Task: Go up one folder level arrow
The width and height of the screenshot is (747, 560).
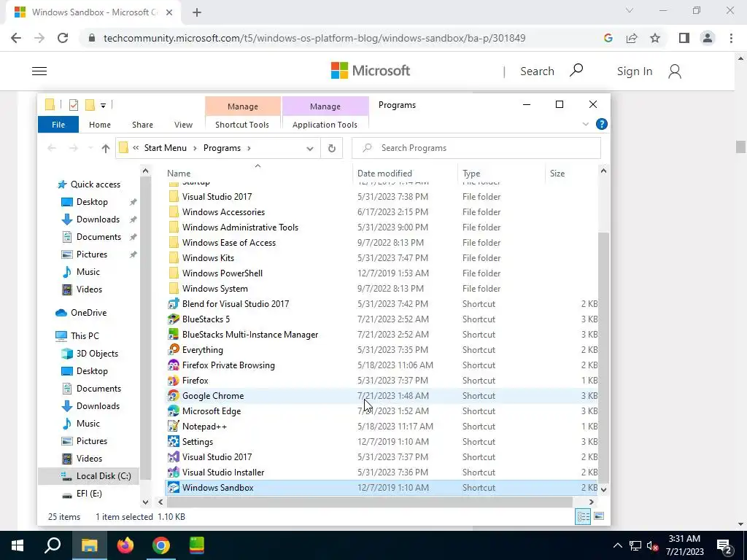Action: [x=106, y=148]
